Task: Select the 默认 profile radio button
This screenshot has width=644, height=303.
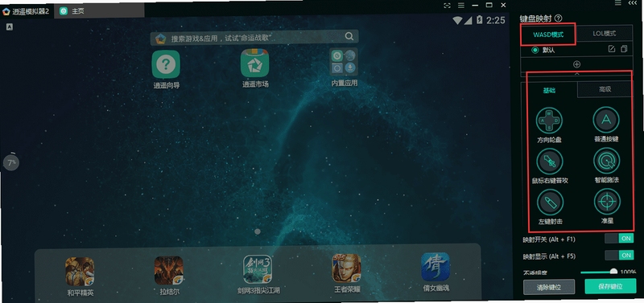Action: click(535, 50)
